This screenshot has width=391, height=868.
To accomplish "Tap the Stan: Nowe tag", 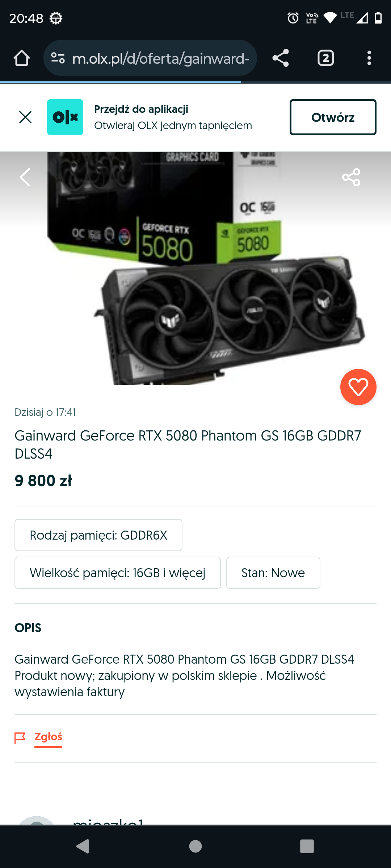I will click(273, 573).
